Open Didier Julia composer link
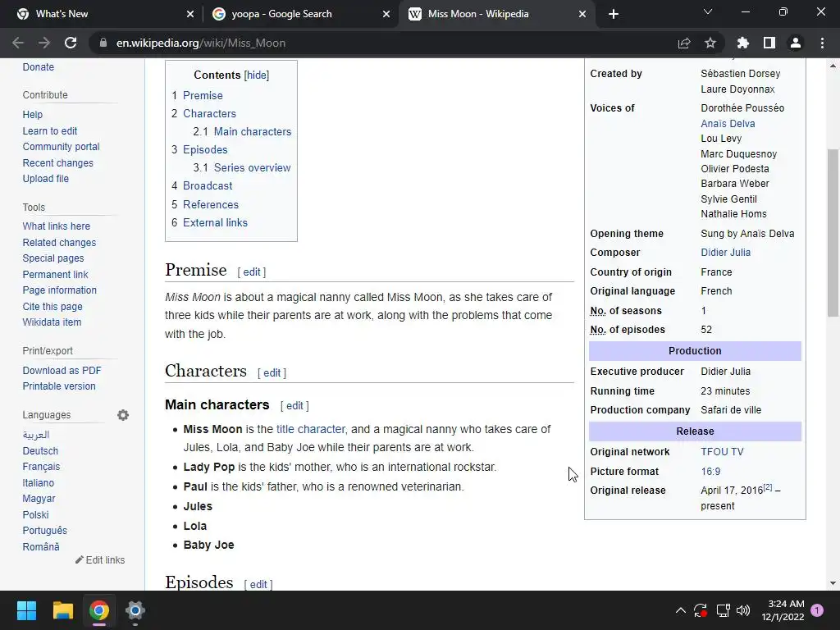The width and height of the screenshot is (840, 630). pos(725,253)
